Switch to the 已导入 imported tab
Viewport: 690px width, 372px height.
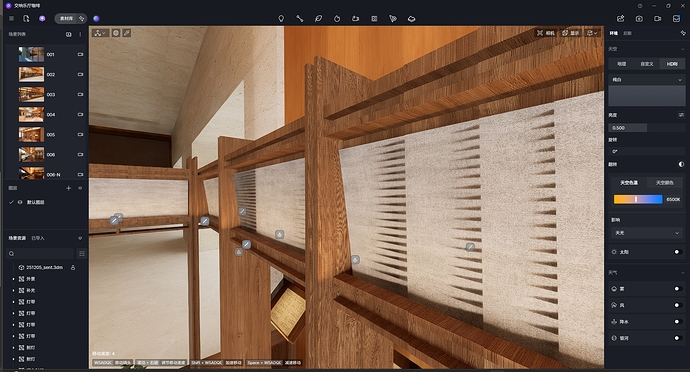tap(38, 238)
